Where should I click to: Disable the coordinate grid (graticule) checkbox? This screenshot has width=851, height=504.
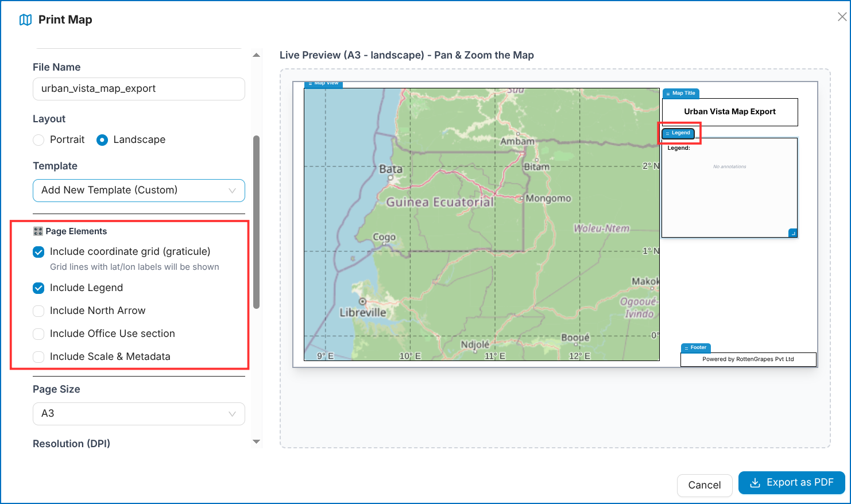(x=38, y=252)
